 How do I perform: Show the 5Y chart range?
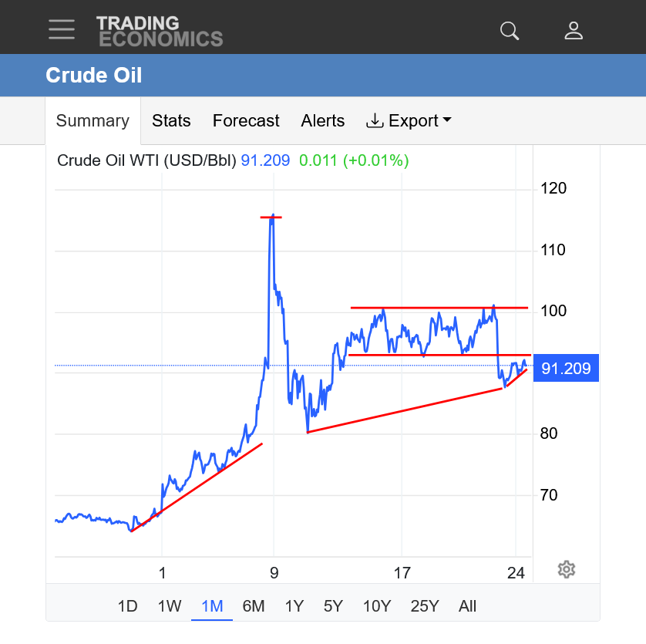pos(333,606)
